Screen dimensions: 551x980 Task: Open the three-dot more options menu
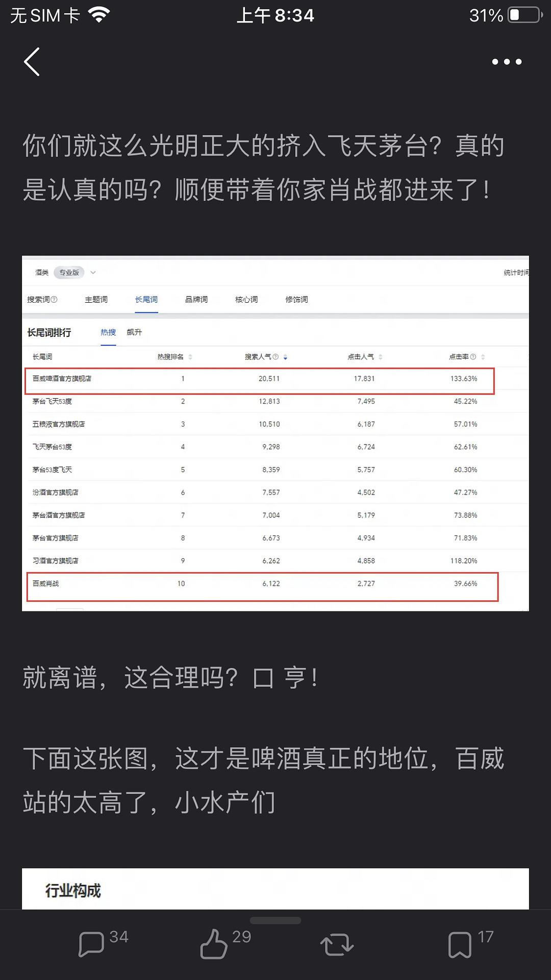507,62
